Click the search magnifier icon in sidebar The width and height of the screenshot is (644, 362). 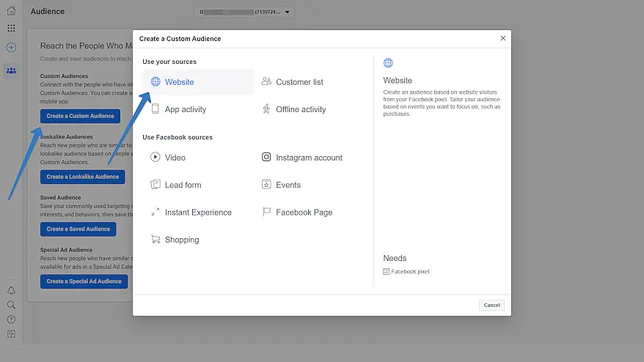[x=11, y=305]
